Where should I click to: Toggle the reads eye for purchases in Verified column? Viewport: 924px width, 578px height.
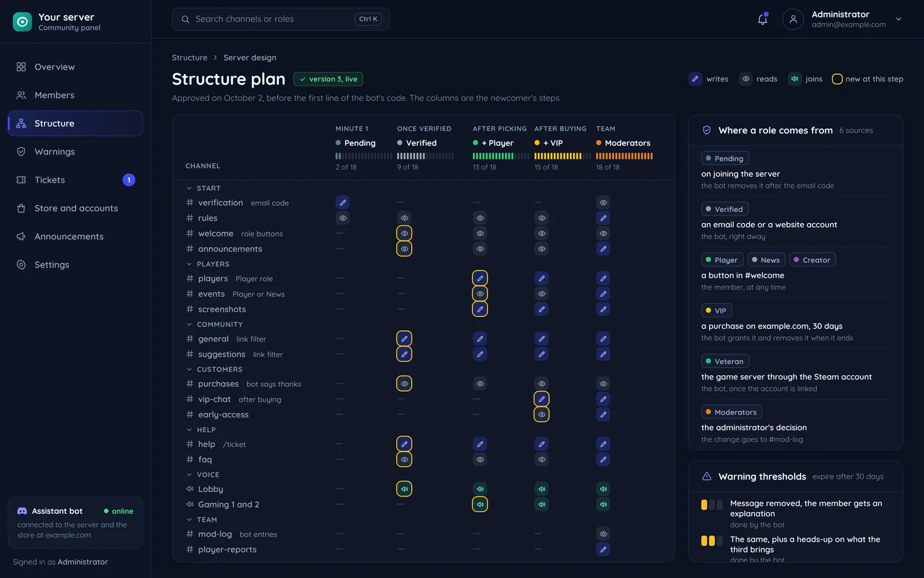[x=404, y=383]
